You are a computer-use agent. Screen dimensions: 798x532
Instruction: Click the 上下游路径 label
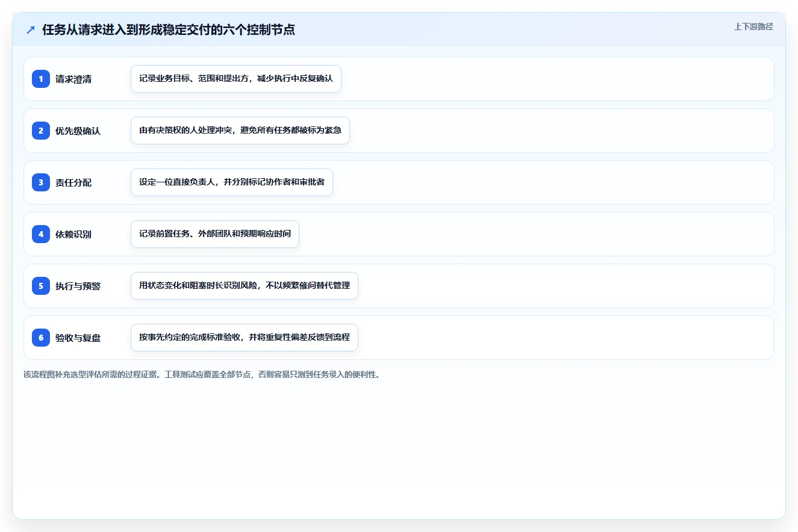point(753,27)
